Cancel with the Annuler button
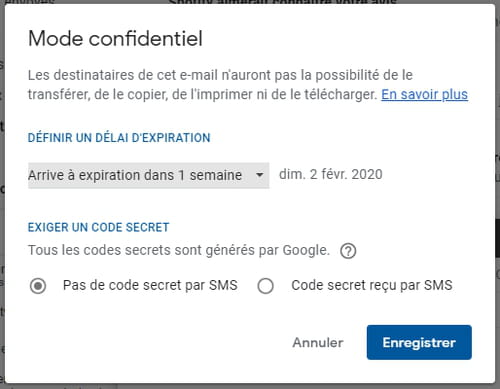500x389 pixels. coord(318,342)
